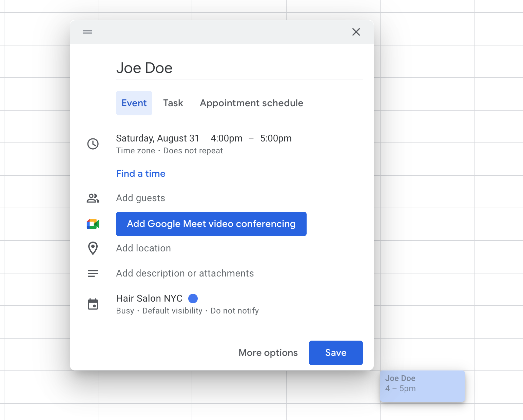This screenshot has height=420, width=523.
Task: Switch to the Task tab
Action: coord(173,103)
